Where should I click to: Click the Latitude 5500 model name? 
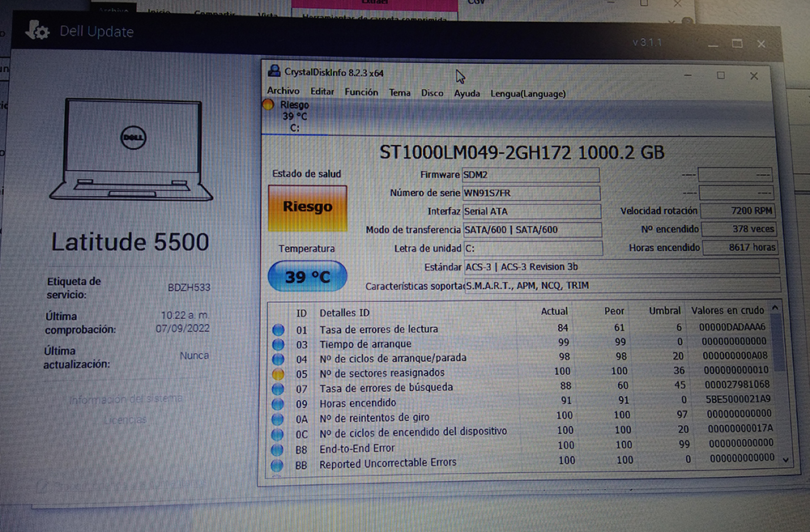[130, 242]
